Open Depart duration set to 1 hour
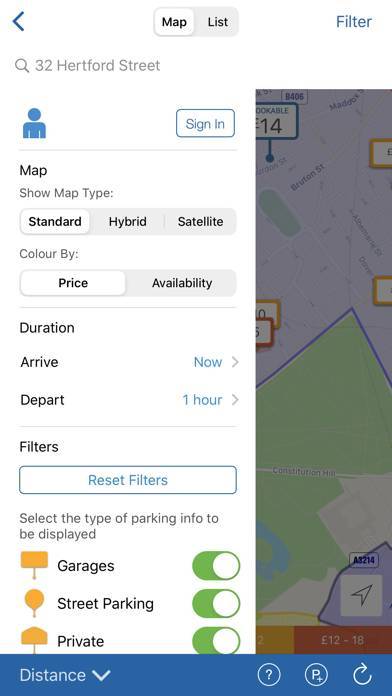The height and width of the screenshot is (696, 392). (130, 400)
